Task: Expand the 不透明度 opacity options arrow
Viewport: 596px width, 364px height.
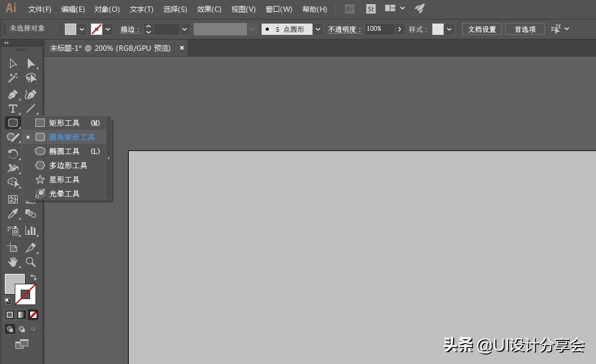Action: pos(400,29)
